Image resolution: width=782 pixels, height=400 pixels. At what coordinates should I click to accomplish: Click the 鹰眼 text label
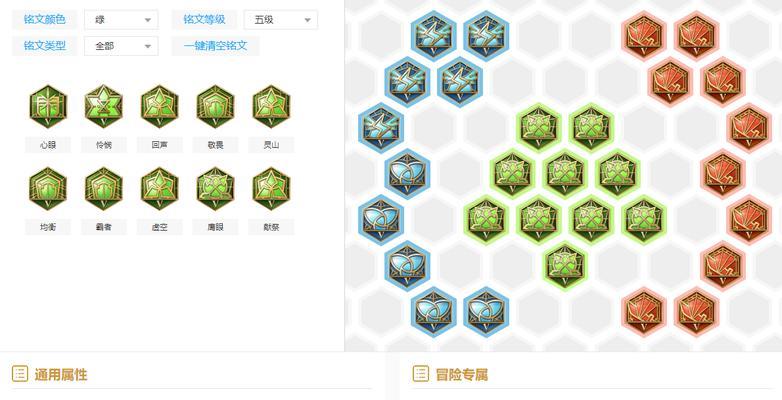pos(215,227)
